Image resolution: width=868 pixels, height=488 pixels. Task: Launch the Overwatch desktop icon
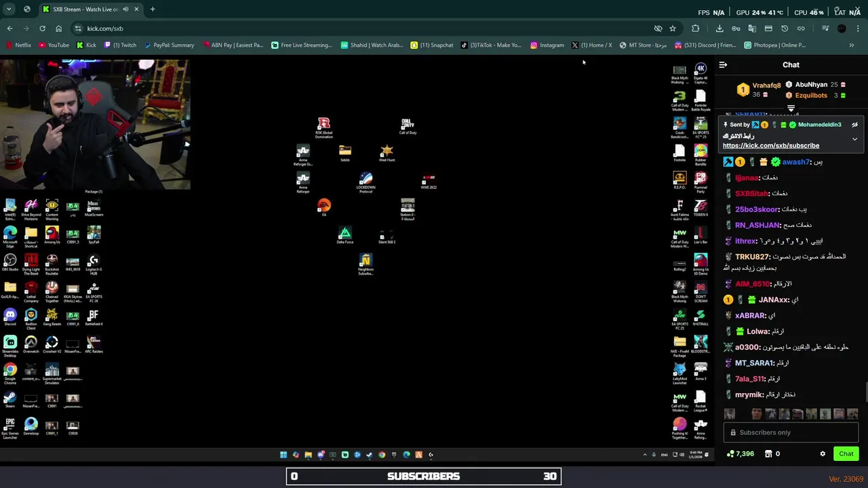point(31,345)
